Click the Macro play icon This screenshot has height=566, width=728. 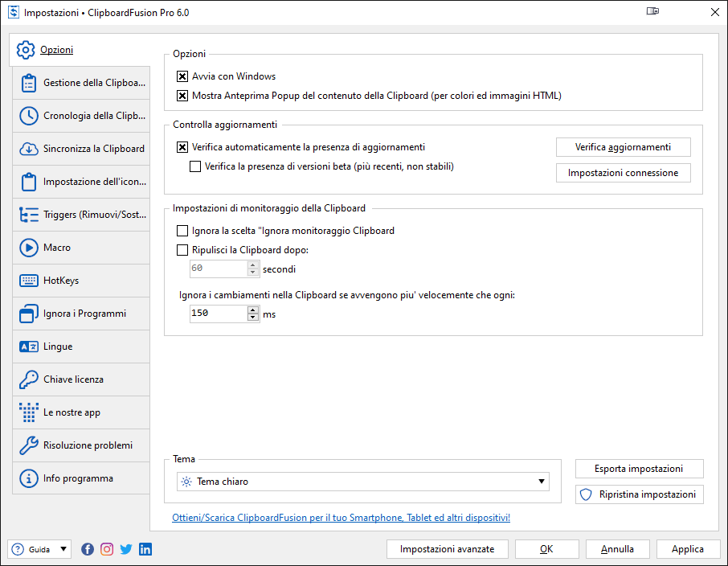[29, 248]
